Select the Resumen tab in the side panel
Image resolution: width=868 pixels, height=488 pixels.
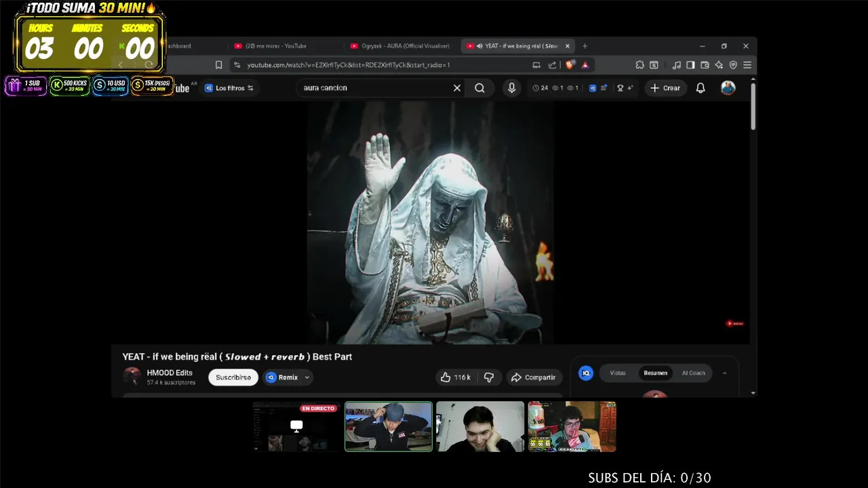pyautogui.click(x=656, y=373)
